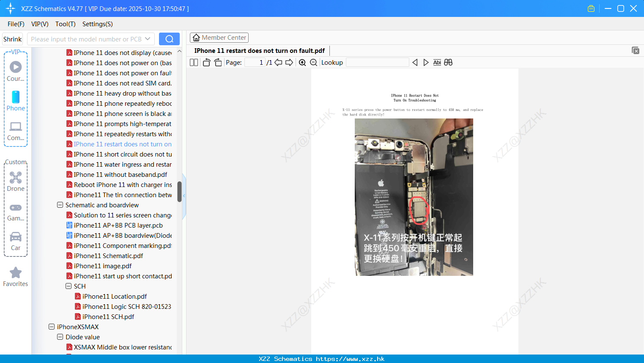Open the Car category icon
644x363 pixels.
[x=16, y=236]
